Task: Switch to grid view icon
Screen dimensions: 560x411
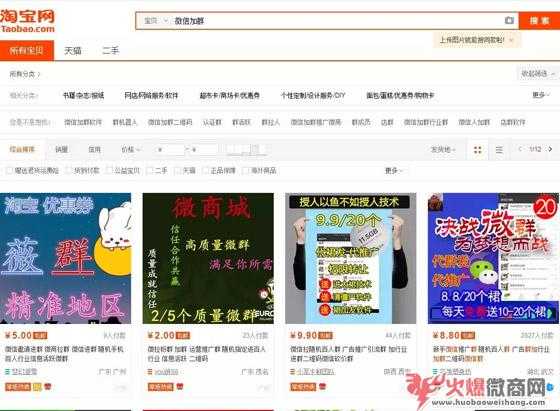Action: [478, 150]
